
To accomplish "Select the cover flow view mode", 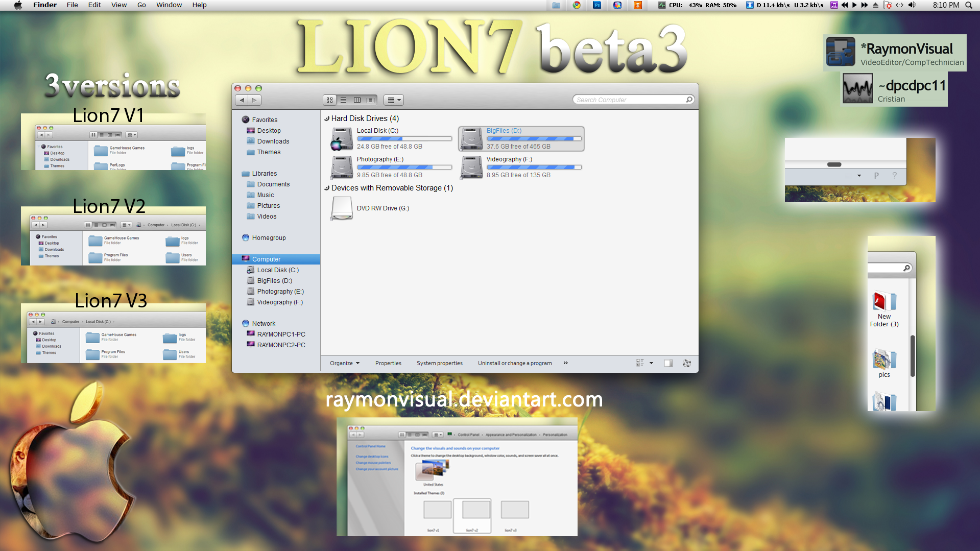I will tap(370, 100).
